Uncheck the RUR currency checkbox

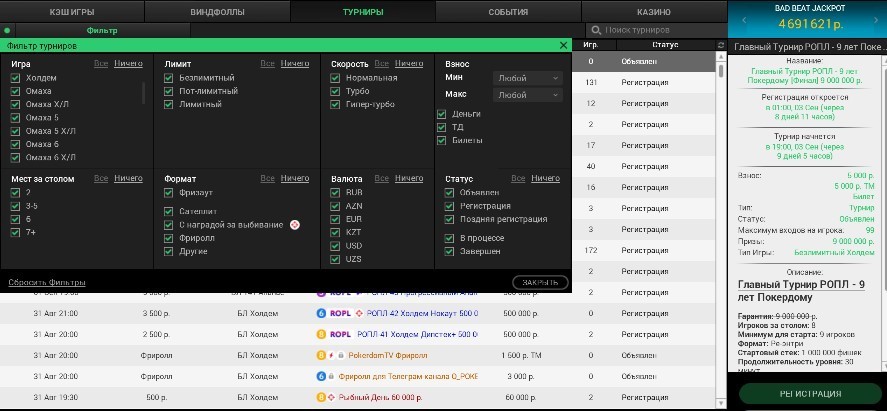click(337, 192)
